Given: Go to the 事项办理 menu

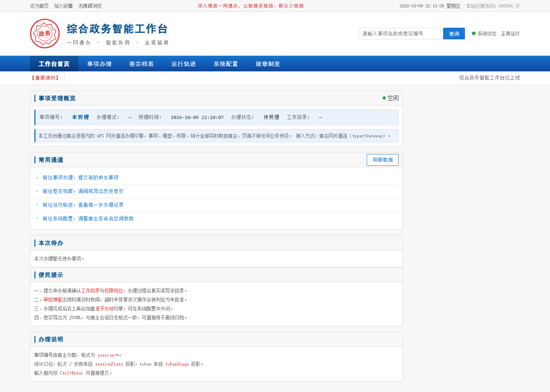Looking at the screenshot, I should pos(99,64).
